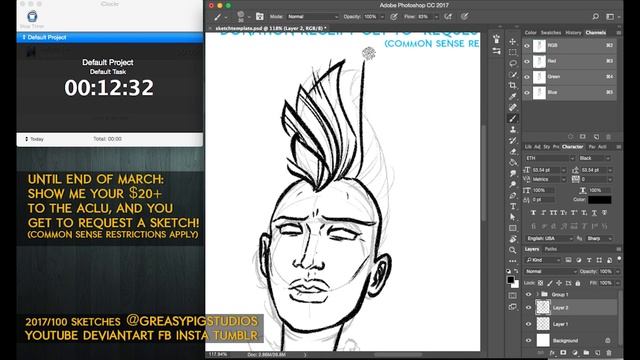Select the Clone Stamp tool

pyautogui.click(x=513, y=129)
